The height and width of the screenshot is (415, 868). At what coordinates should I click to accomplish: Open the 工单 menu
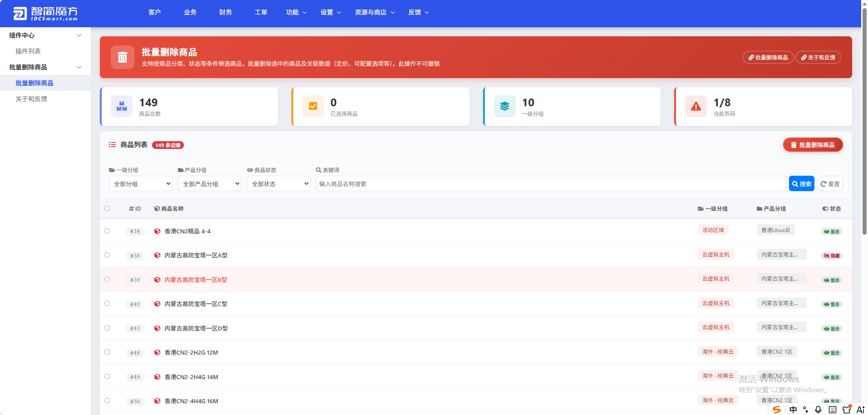[x=261, y=12]
